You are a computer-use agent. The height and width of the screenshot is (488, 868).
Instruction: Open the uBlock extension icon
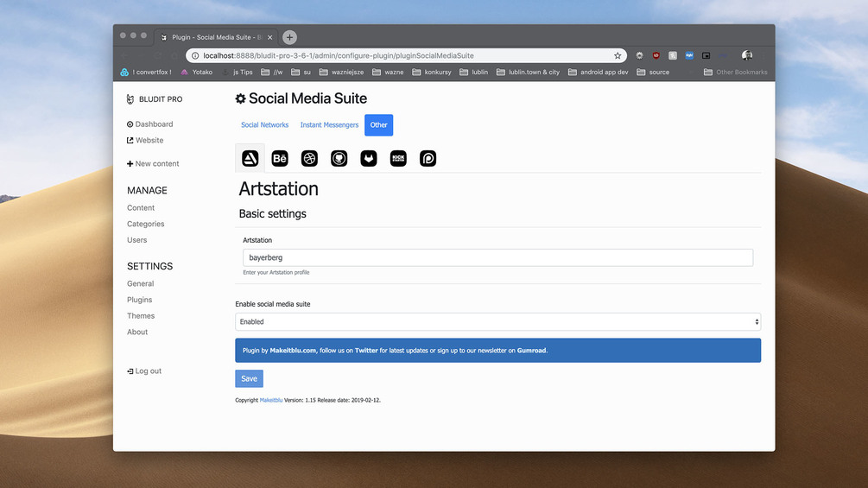656,55
